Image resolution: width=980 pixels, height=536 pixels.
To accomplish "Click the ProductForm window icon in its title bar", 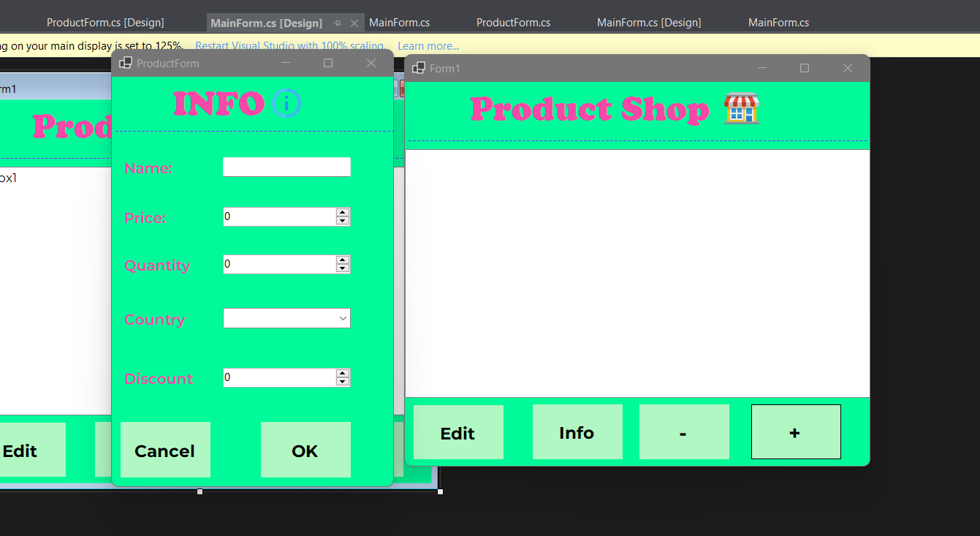I will pos(124,63).
